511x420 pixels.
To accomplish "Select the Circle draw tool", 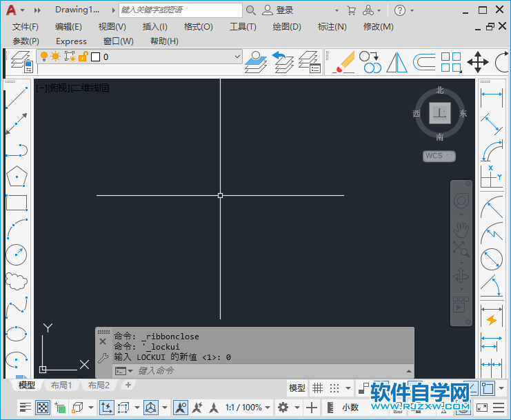I will pyautogui.click(x=17, y=254).
